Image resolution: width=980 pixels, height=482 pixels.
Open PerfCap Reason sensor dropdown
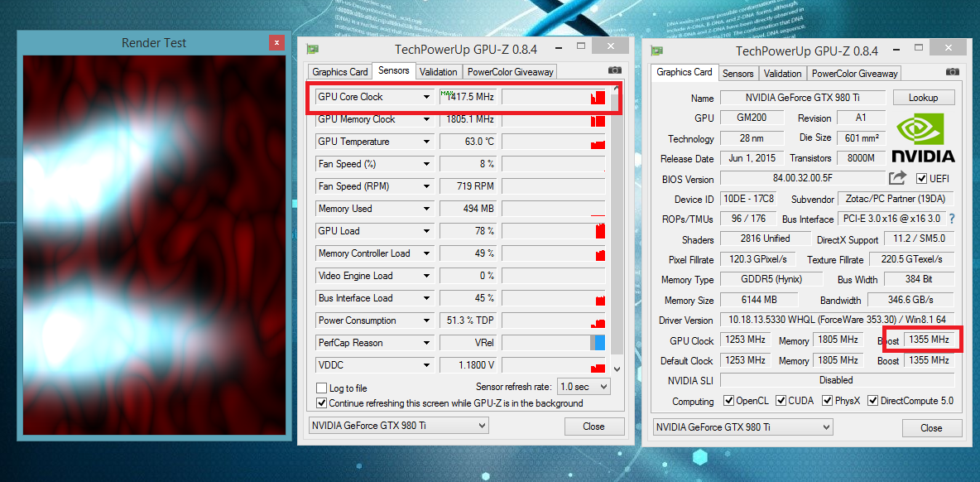tap(427, 343)
